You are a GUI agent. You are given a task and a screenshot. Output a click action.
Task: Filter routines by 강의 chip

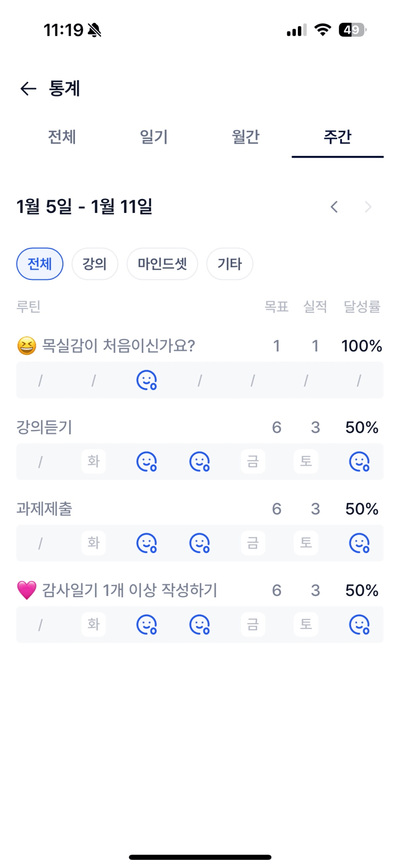(x=95, y=264)
